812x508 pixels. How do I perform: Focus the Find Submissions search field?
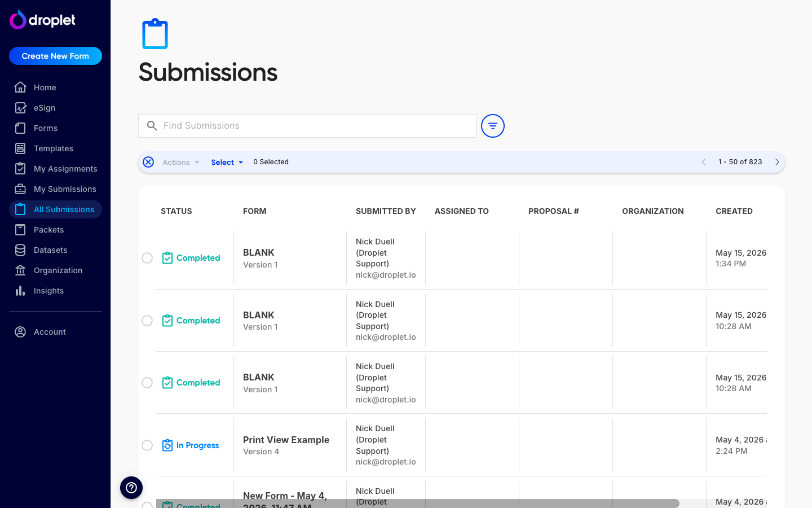pos(307,126)
